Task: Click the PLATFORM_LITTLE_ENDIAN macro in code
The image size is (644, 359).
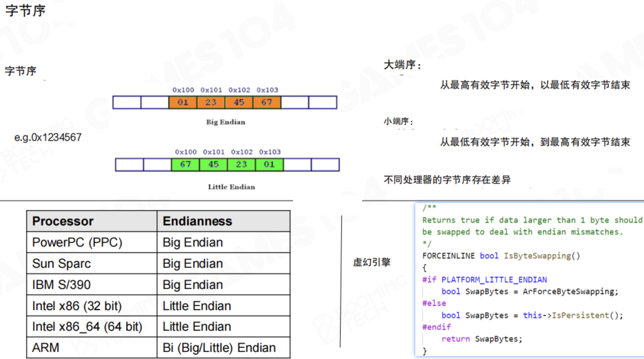Action: tap(494, 280)
